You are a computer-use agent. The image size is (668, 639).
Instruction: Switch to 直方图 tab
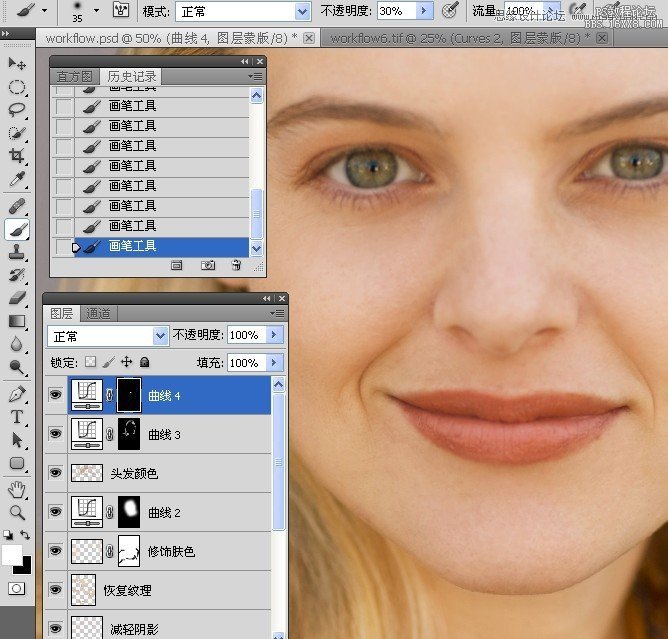(x=75, y=77)
